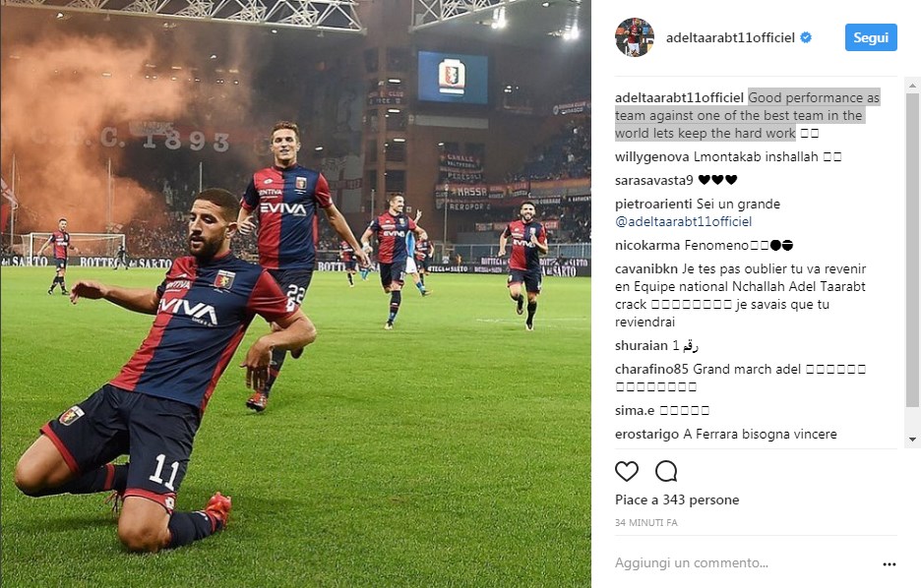Open erostarigo's profile

[x=646, y=435]
